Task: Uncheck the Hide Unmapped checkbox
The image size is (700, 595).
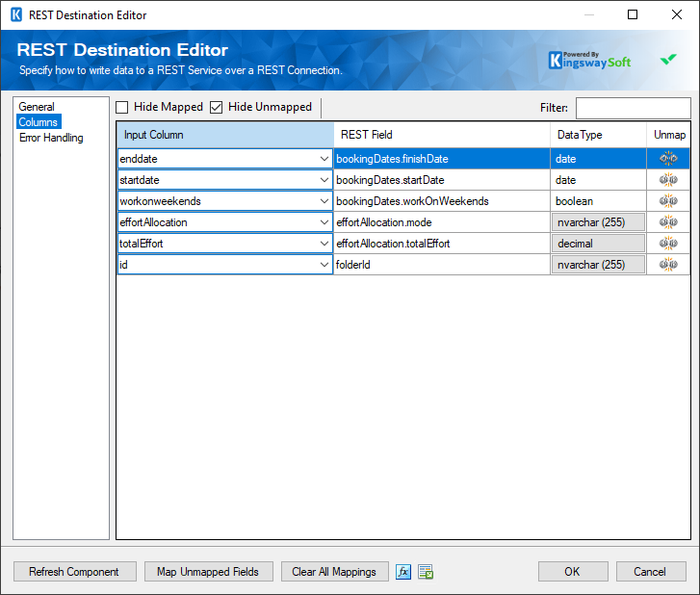Action: 216,107
